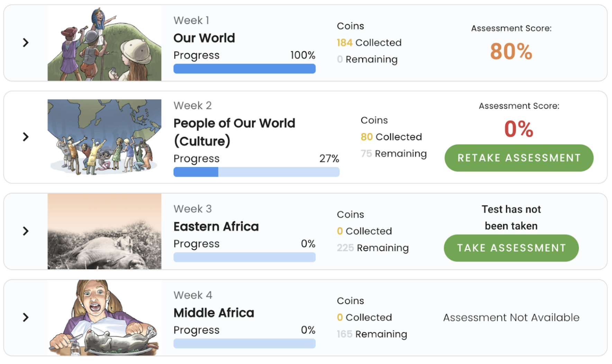Viewport: 612px width, 364px height.
Task: Click the Take Assessment button
Action: 511,248
